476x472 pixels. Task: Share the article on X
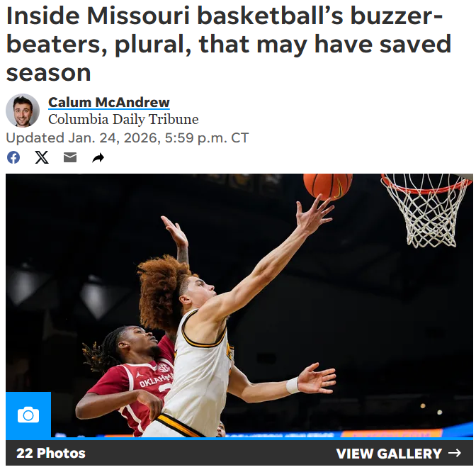(42, 157)
